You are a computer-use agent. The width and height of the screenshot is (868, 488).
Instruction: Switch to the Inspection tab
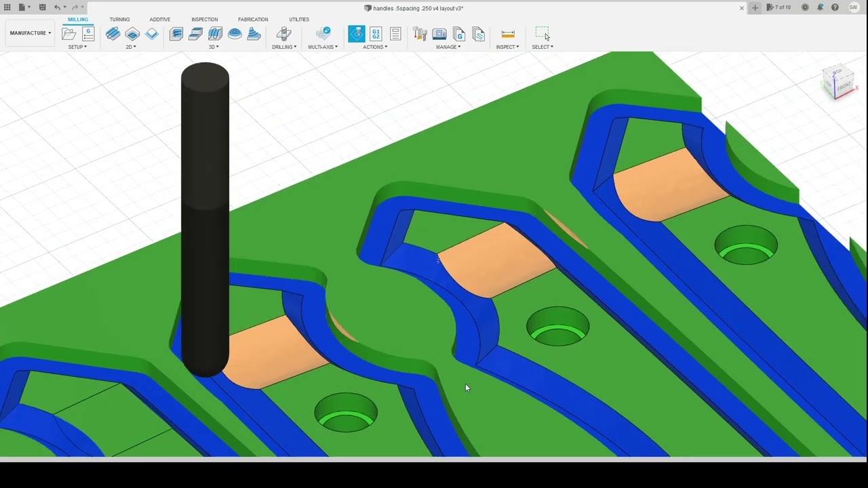point(205,20)
